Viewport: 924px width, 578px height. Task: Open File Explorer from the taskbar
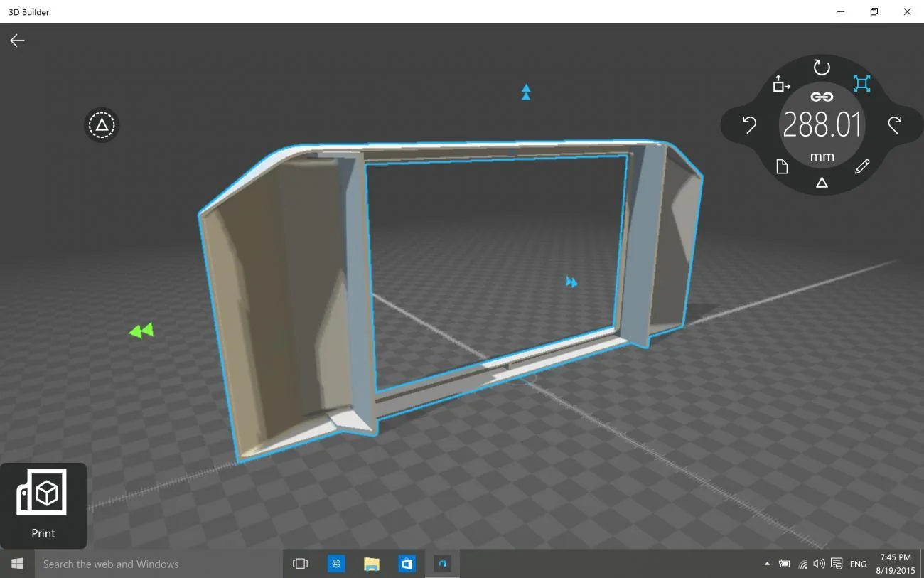371,564
